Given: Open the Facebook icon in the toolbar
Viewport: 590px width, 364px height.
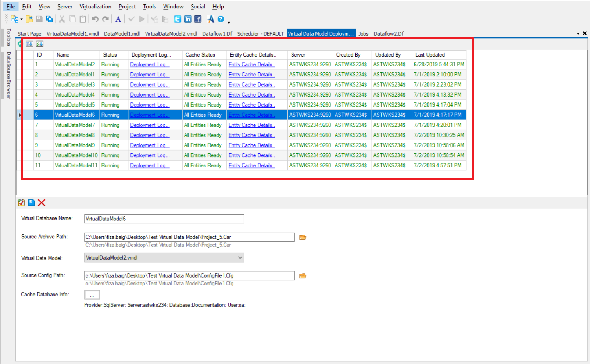Looking at the screenshot, I should pyautogui.click(x=198, y=19).
